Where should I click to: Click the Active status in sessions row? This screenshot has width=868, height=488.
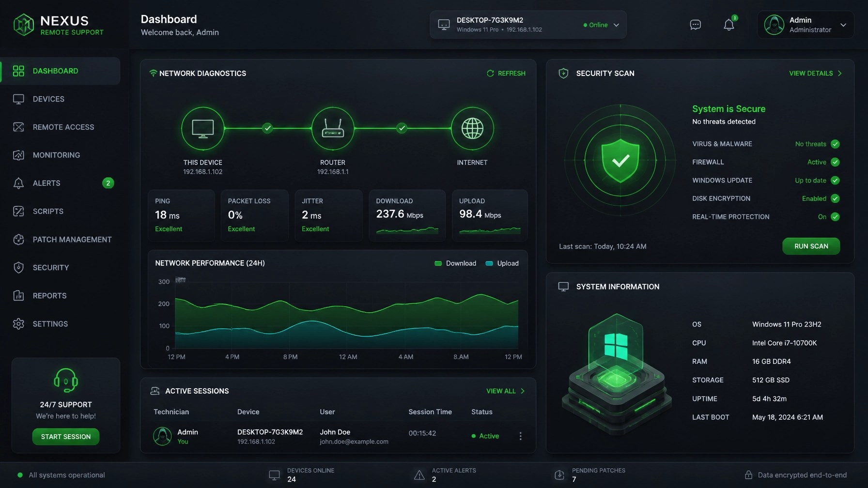pos(485,436)
